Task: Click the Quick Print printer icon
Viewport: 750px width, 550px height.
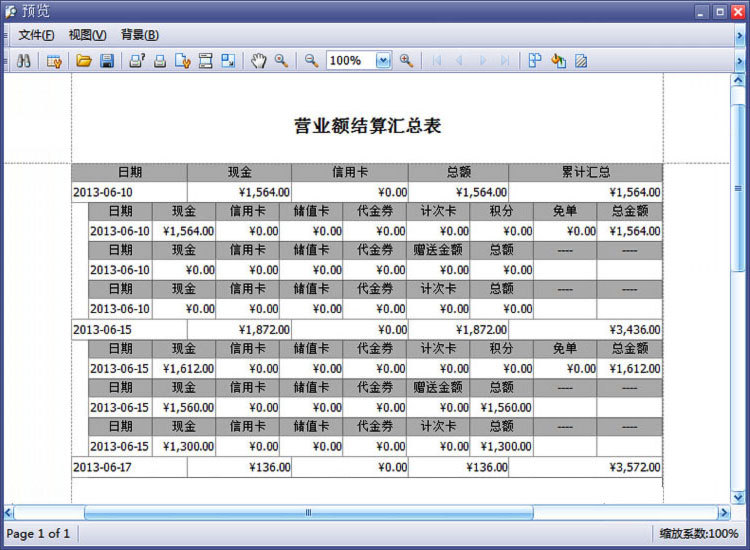Action: pyautogui.click(x=160, y=61)
